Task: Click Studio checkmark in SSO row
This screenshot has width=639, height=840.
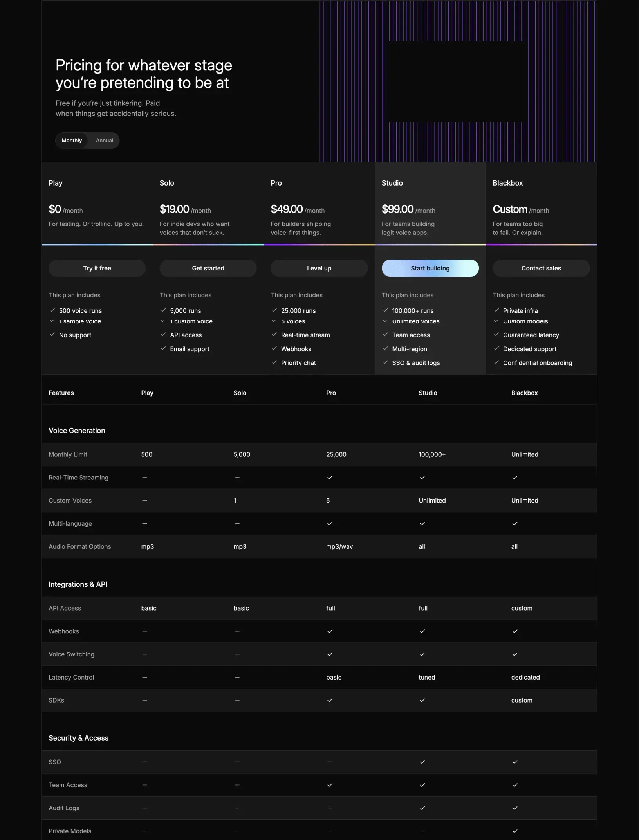Action: click(422, 762)
